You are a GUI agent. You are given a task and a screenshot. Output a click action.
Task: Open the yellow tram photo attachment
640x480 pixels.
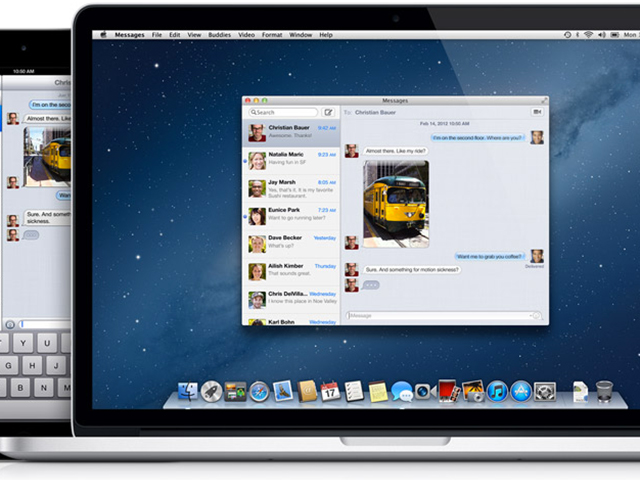click(x=396, y=204)
